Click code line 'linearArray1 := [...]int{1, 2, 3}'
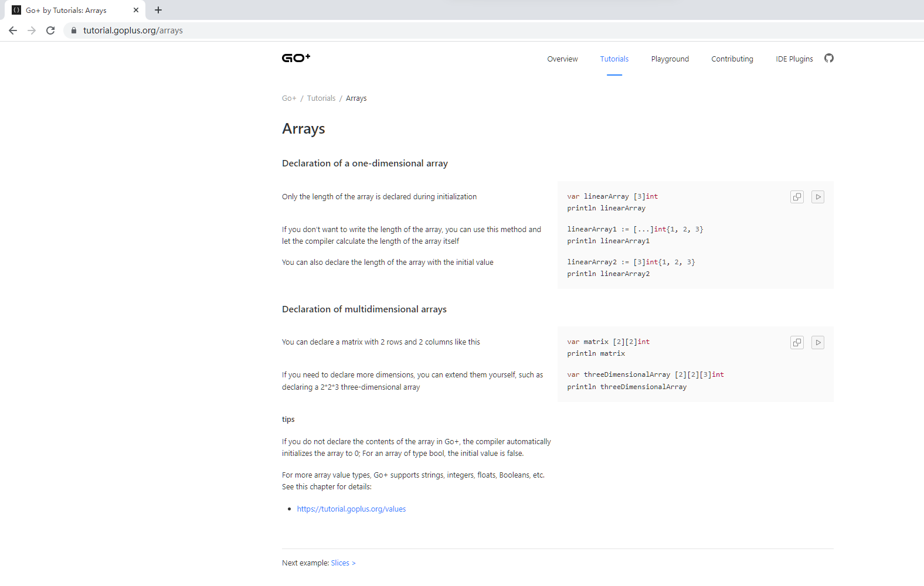This screenshot has width=924, height=586. (635, 230)
